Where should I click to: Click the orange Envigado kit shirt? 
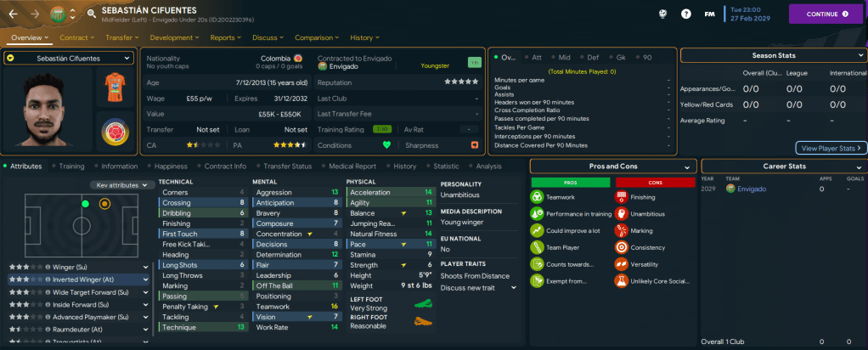112,89
